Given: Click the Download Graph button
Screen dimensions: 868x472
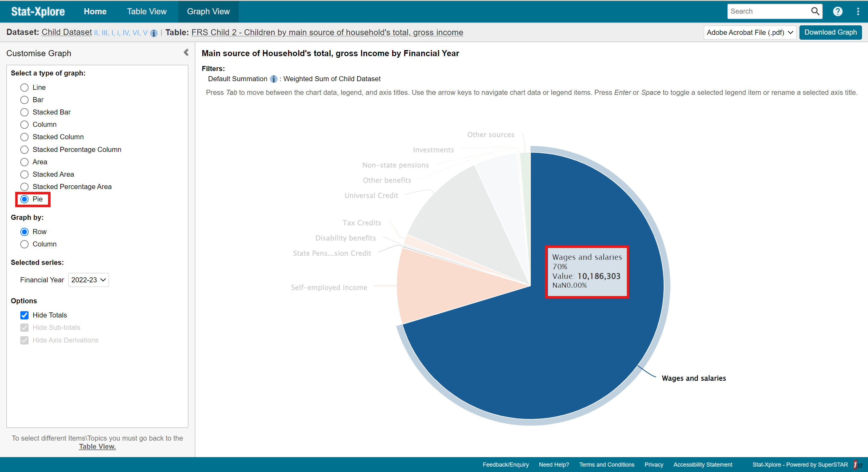Looking at the screenshot, I should [830, 32].
